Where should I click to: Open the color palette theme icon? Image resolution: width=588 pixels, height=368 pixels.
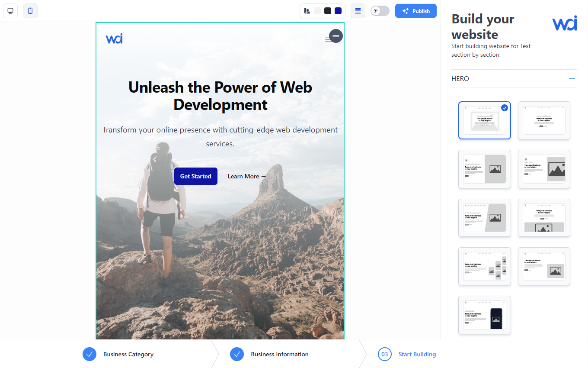coord(307,11)
